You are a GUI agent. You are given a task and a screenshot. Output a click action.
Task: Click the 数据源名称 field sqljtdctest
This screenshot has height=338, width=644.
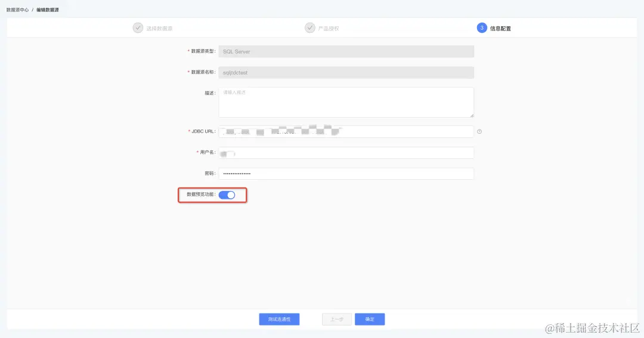pyautogui.click(x=346, y=72)
